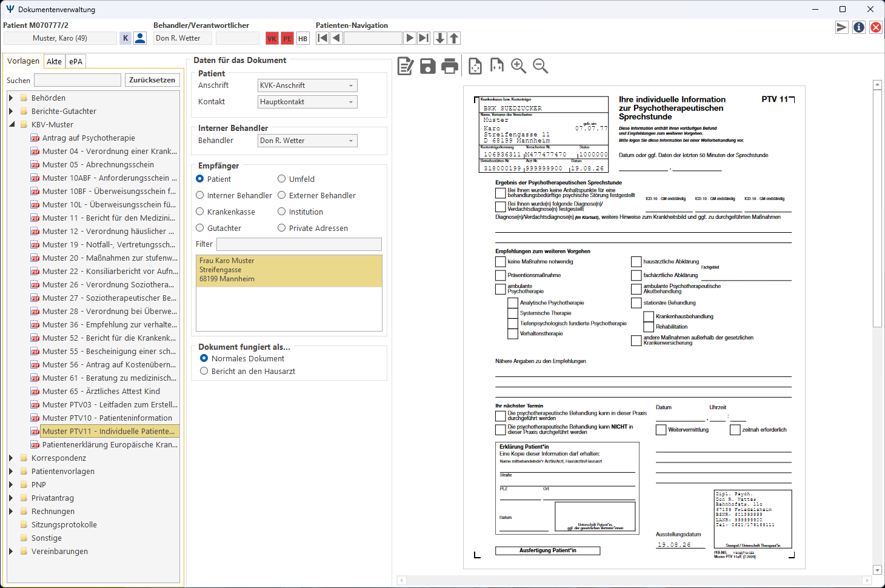Click the red PE button
Screen dimensions: 885x588
click(287, 39)
